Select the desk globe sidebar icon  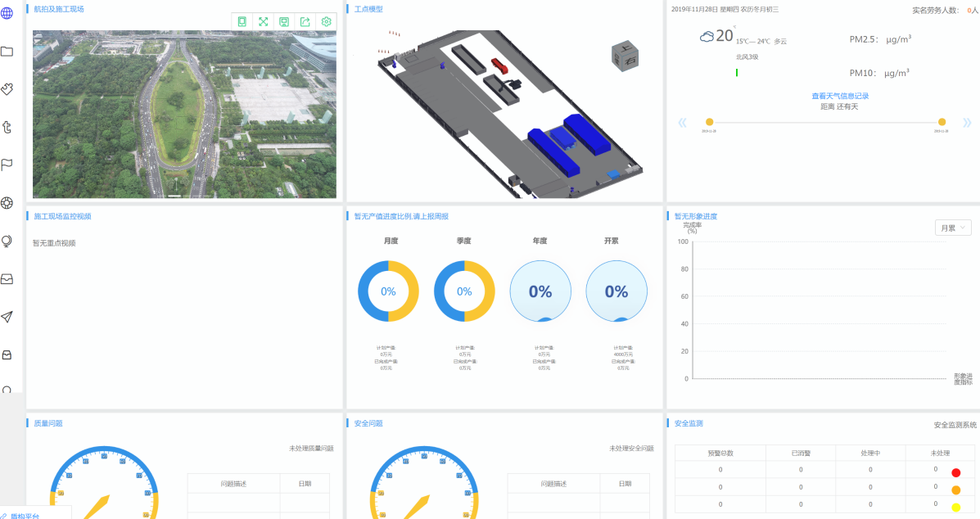click(x=7, y=241)
